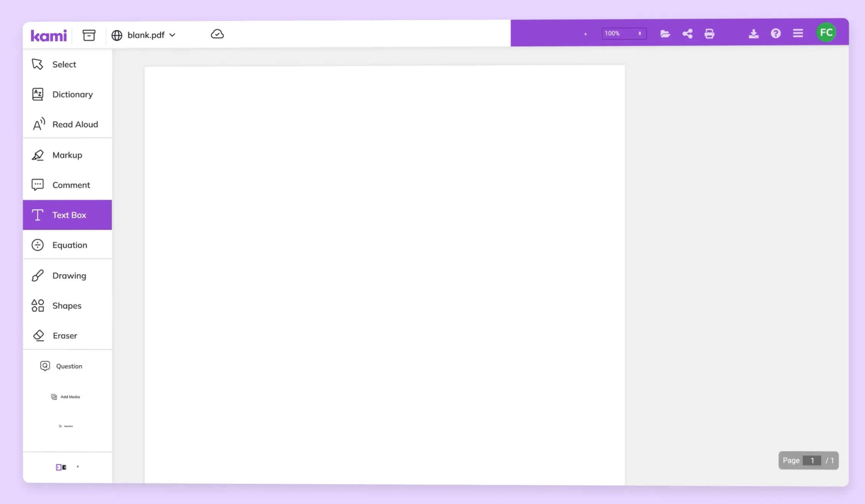Click the print icon
This screenshot has width=865, height=504.
click(x=709, y=34)
